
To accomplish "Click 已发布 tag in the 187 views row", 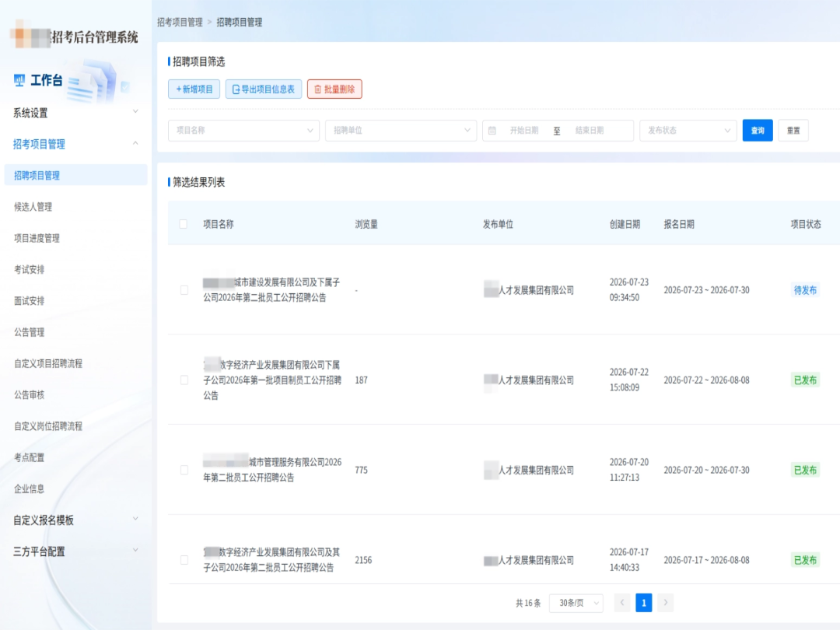I will click(805, 380).
